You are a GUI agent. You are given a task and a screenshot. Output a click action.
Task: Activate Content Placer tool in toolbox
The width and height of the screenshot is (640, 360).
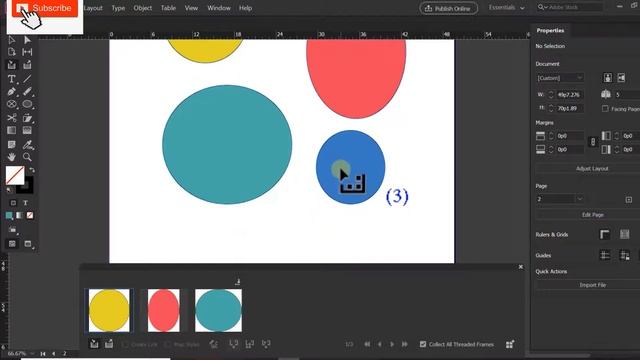[27, 65]
